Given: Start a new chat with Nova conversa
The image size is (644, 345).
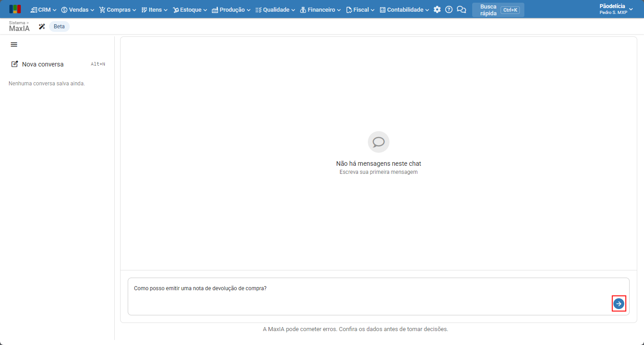Looking at the screenshot, I should pyautogui.click(x=58, y=64).
